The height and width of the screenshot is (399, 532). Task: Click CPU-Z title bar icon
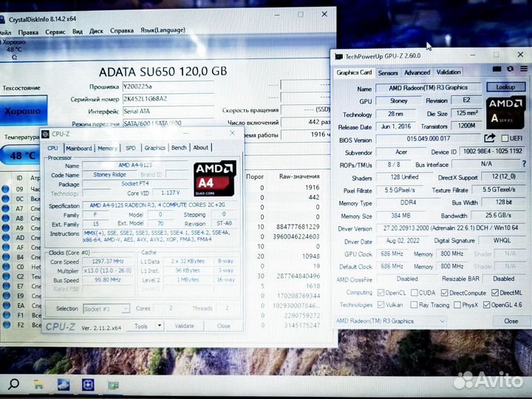coord(46,134)
